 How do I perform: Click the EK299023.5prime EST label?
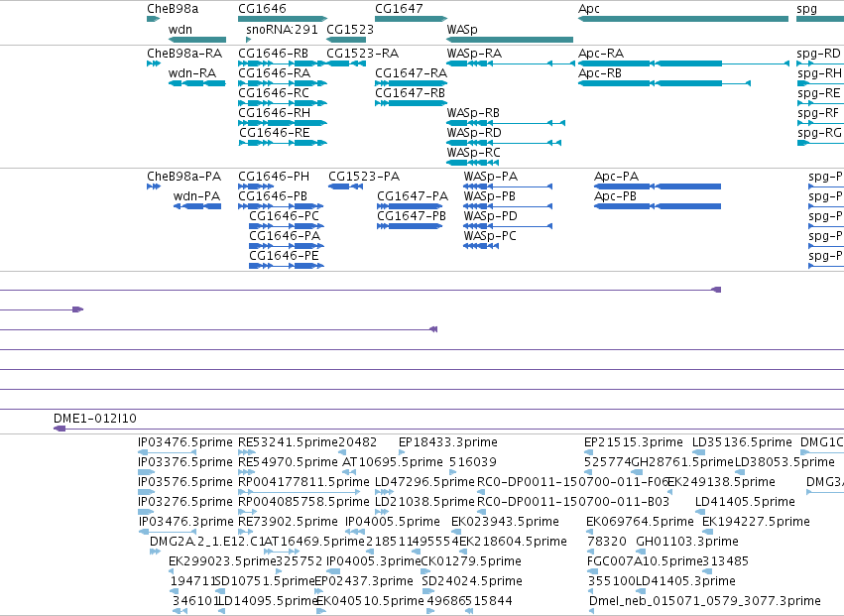(222, 561)
